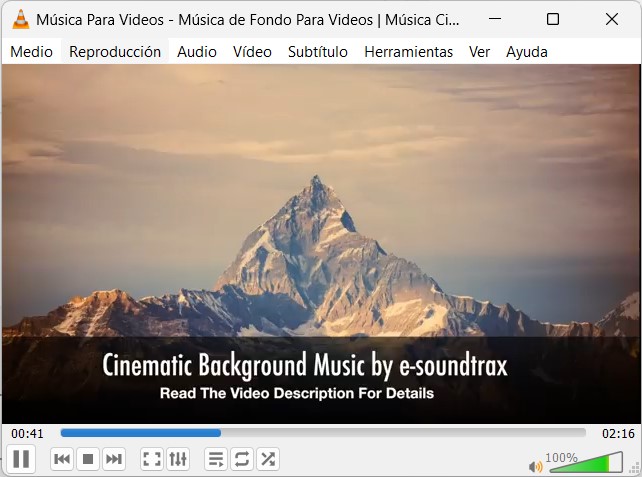Open the Herramientas menu

(x=409, y=52)
